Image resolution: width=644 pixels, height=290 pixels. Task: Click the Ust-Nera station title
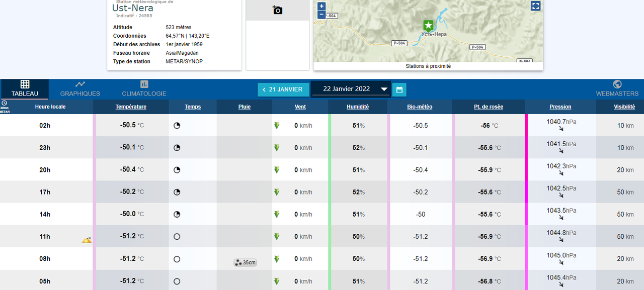pos(133,9)
